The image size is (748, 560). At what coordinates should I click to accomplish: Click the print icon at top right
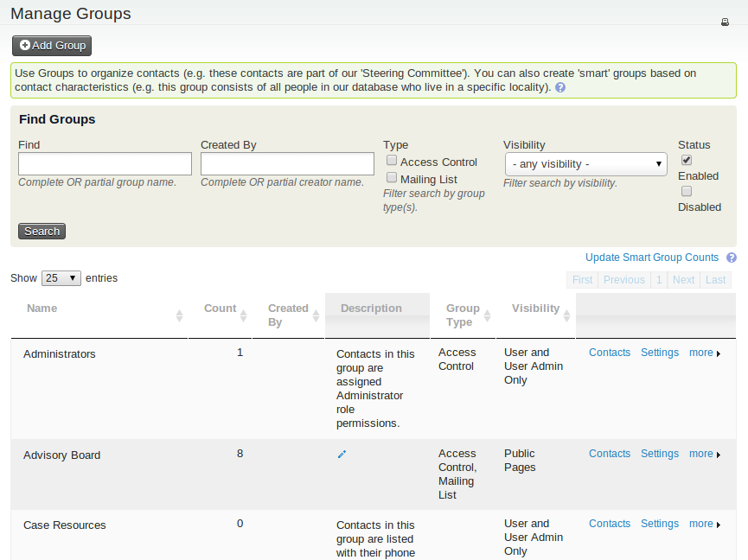click(725, 22)
